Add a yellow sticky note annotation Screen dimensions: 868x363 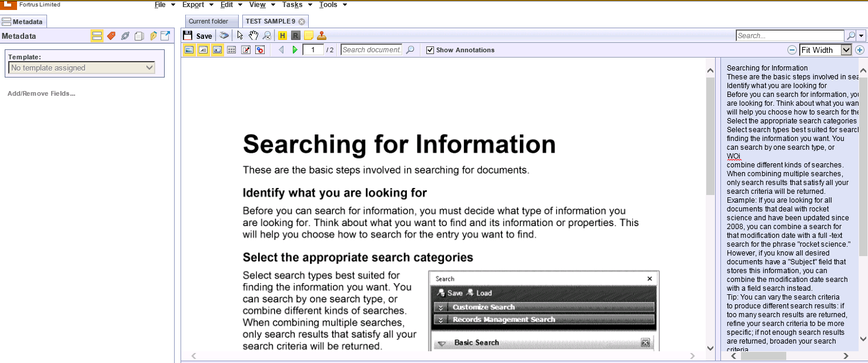(x=308, y=36)
